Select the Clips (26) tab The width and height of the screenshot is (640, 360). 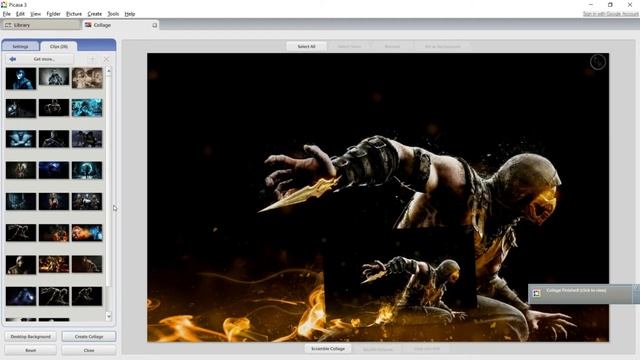point(59,46)
